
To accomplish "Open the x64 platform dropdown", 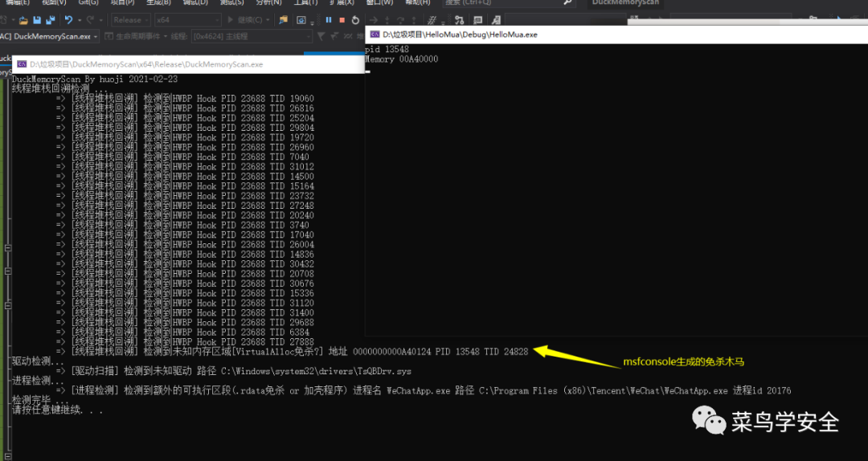I will coord(187,20).
